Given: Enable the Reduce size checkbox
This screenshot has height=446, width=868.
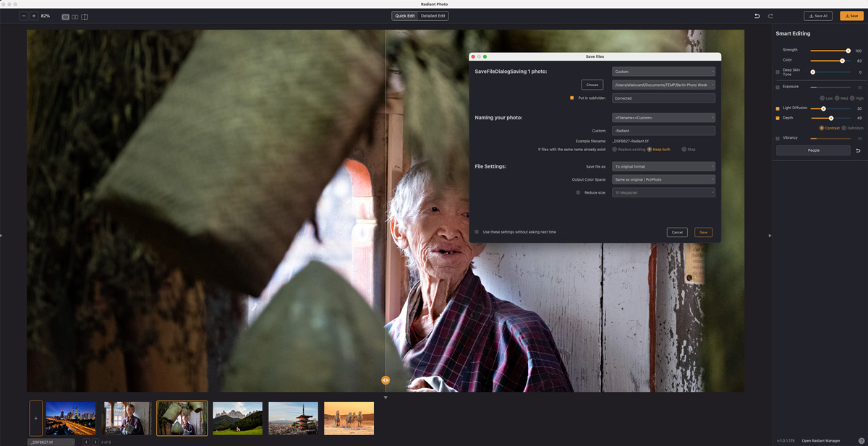Looking at the screenshot, I should pyautogui.click(x=578, y=192).
